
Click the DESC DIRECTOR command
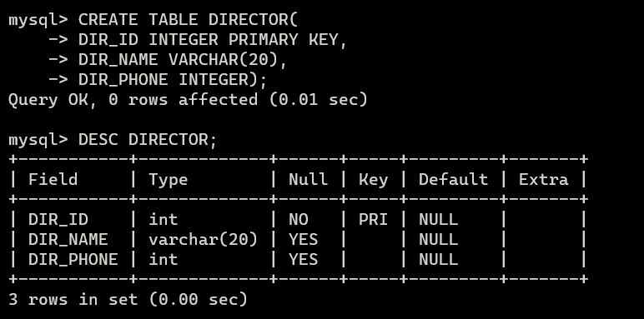point(148,140)
